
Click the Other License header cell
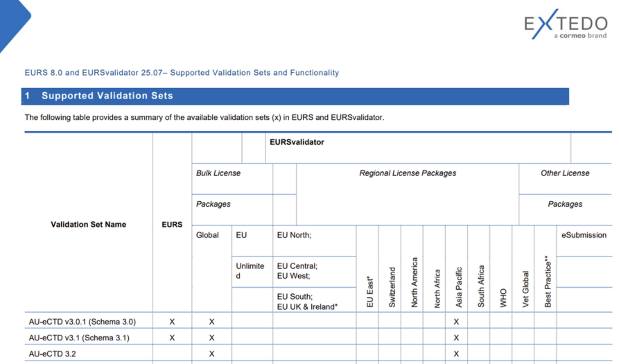(x=564, y=173)
